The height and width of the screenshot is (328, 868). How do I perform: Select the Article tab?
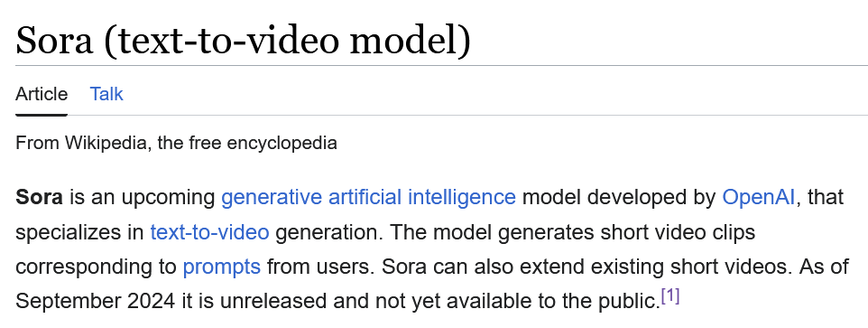pos(42,94)
